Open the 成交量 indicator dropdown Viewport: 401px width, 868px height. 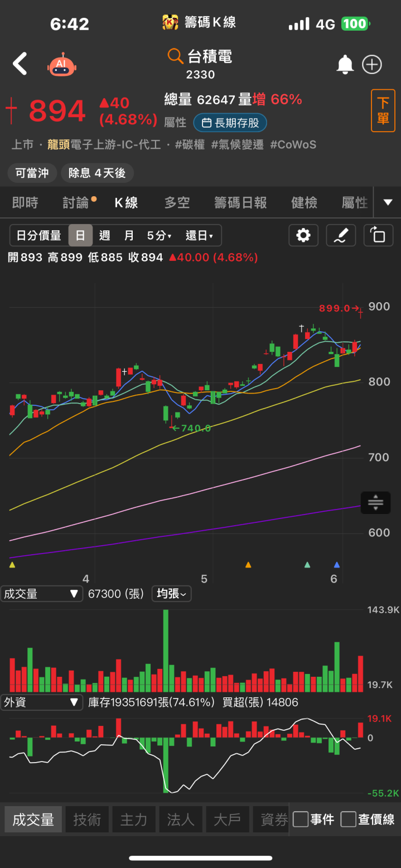[x=42, y=594]
